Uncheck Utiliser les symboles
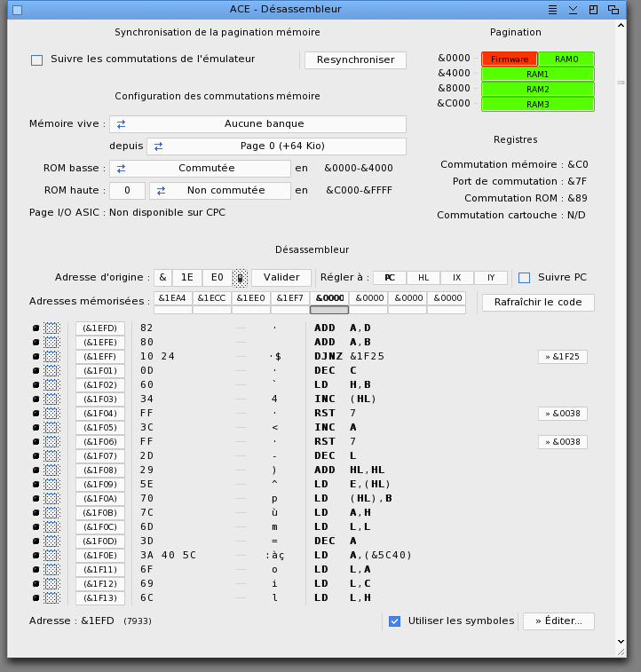 [x=394, y=621]
